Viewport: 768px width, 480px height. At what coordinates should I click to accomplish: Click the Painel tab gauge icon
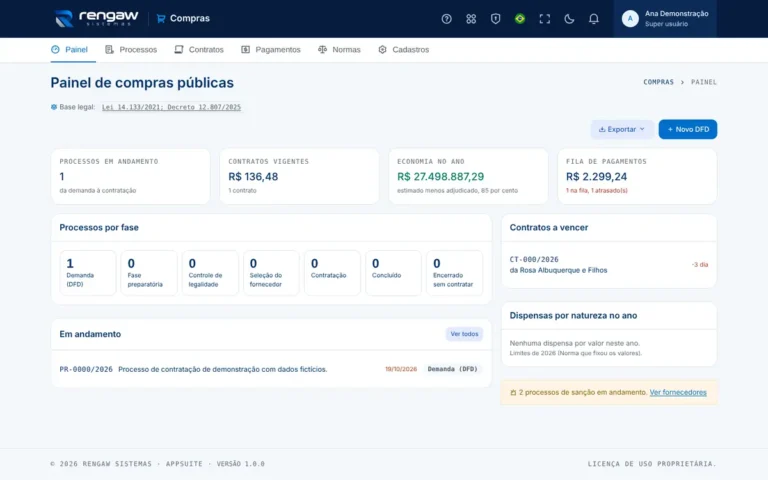coord(55,49)
